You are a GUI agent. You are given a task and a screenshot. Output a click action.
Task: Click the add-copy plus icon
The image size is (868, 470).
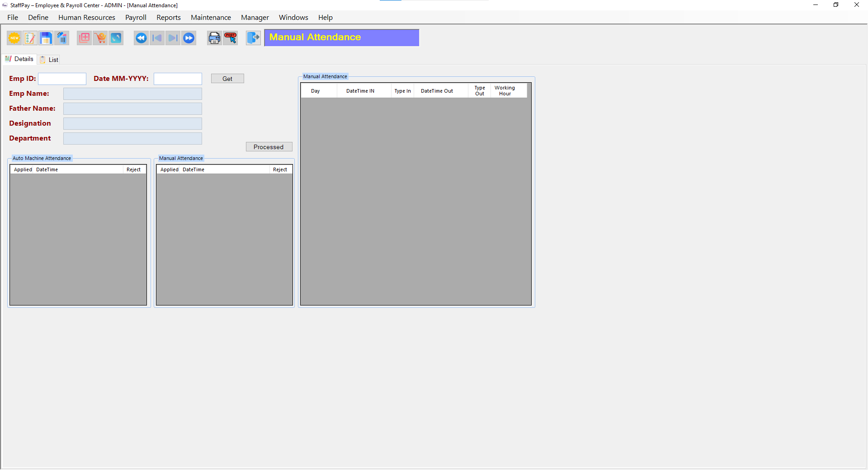[84, 38]
